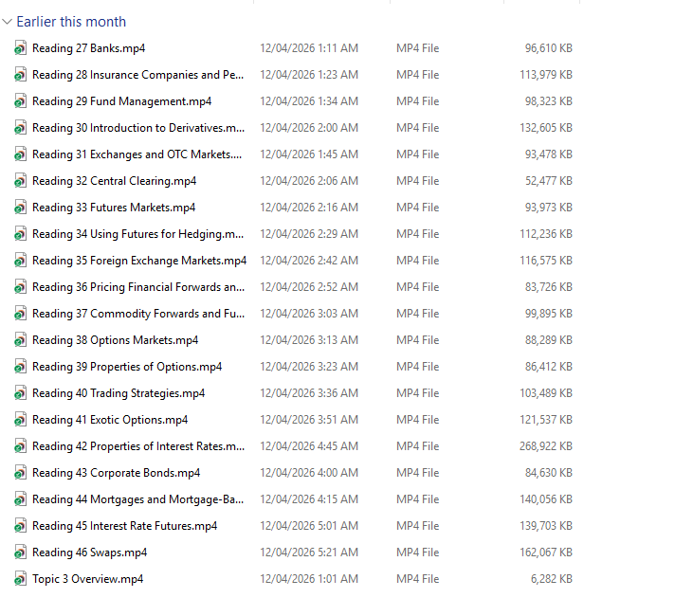Click the Reading 32 Central Clearing file icon
Viewport: 675px width, 616px height.
tap(21, 181)
